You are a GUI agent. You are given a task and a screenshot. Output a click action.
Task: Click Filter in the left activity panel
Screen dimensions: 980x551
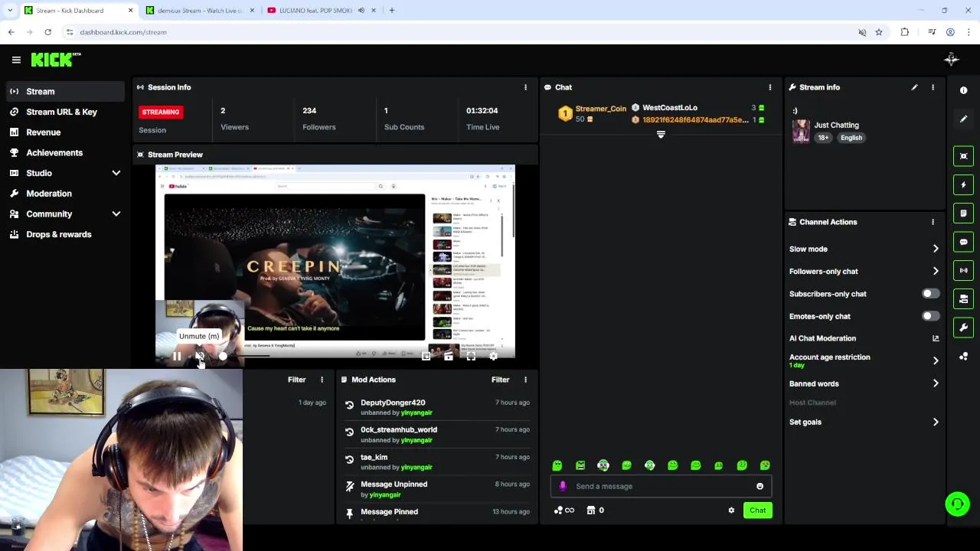[296, 380]
